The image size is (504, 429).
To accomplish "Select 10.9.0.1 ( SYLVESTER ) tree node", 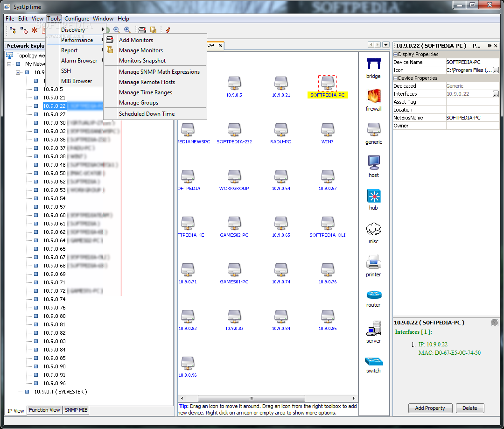I will coord(60,392).
